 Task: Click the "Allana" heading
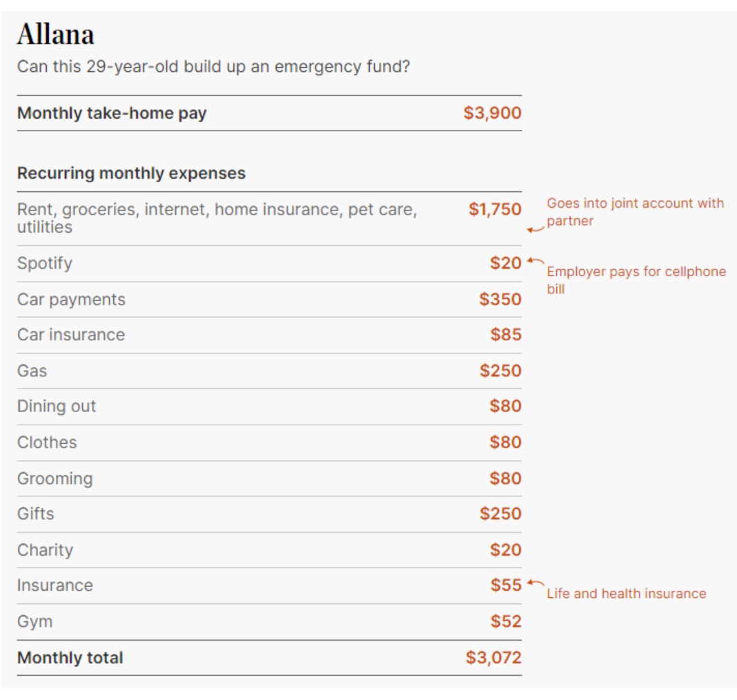(x=55, y=34)
